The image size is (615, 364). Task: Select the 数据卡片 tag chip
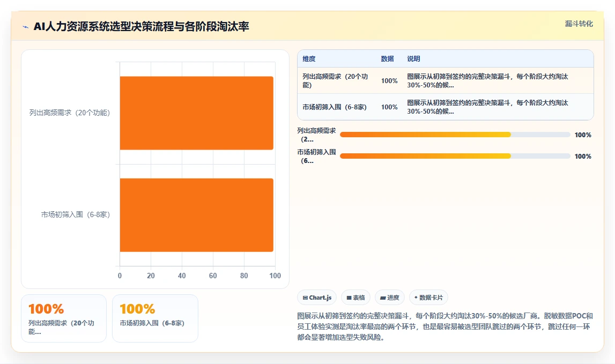coord(428,298)
